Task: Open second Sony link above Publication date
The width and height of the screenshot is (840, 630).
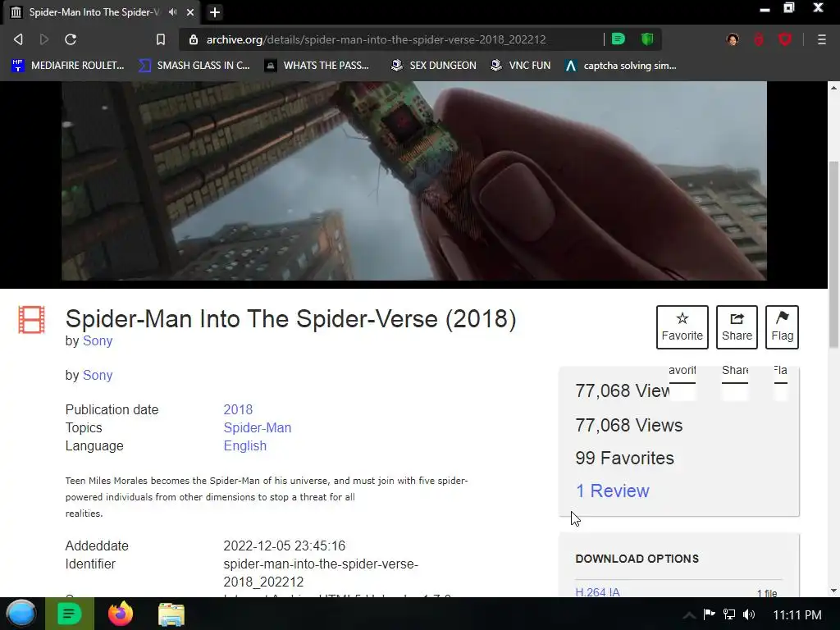Action: click(x=98, y=375)
